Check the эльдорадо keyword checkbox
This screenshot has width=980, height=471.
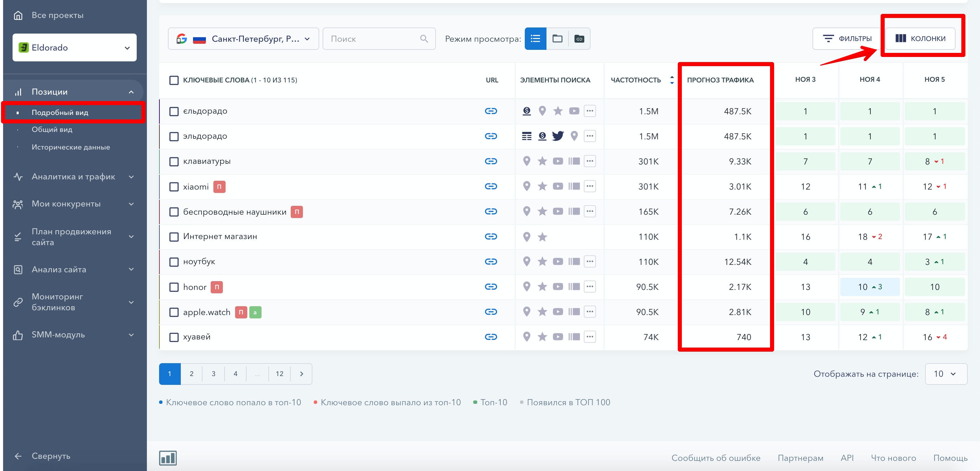(x=174, y=136)
